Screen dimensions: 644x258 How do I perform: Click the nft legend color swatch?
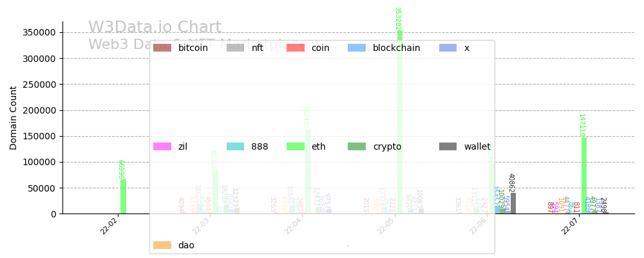pos(236,48)
